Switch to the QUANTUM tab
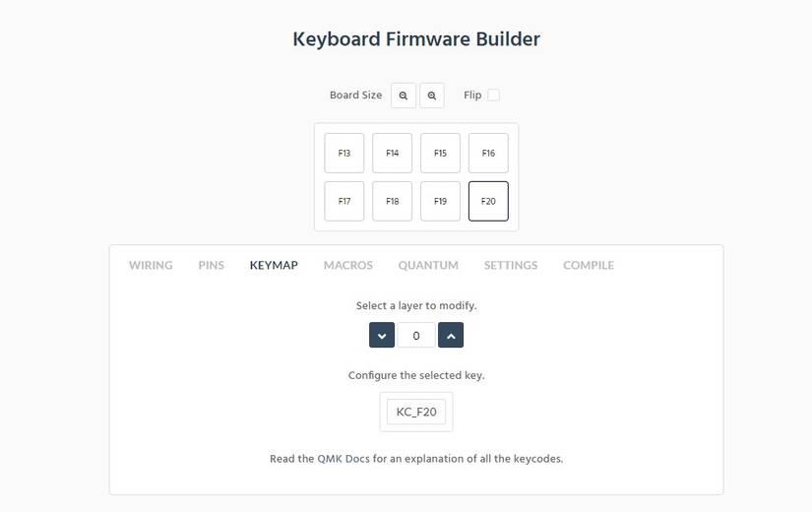This screenshot has width=812, height=512. 428,266
